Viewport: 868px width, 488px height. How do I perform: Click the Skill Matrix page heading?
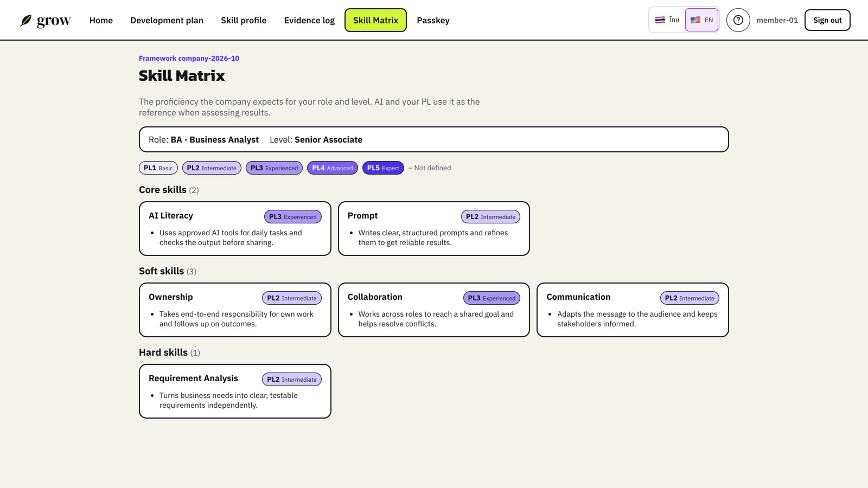coord(182,75)
